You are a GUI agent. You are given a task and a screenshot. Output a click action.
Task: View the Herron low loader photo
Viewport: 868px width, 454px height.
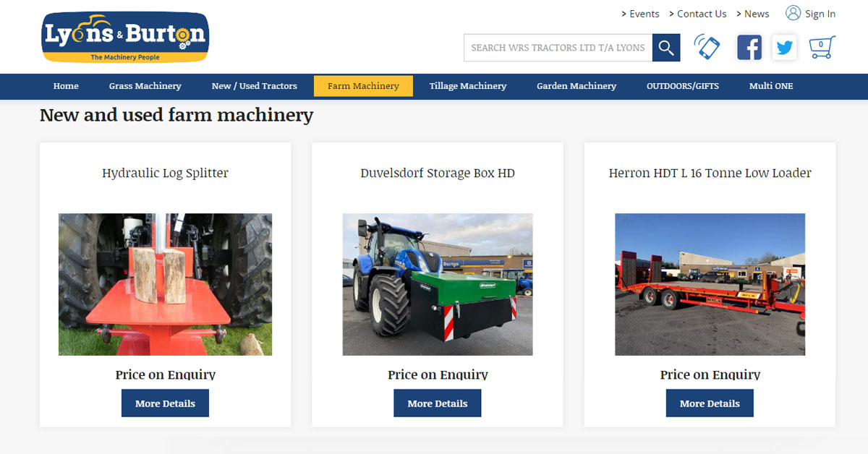click(710, 284)
